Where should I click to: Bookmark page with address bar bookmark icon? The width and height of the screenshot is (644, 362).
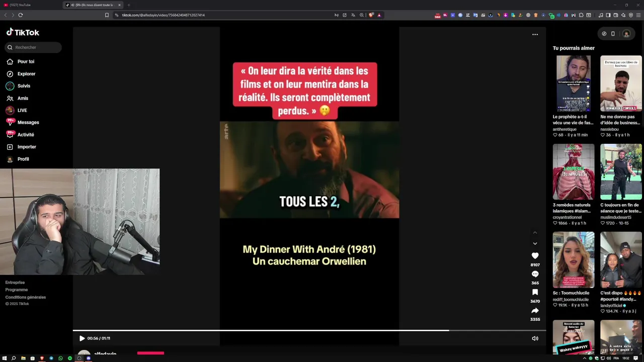(107, 15)
